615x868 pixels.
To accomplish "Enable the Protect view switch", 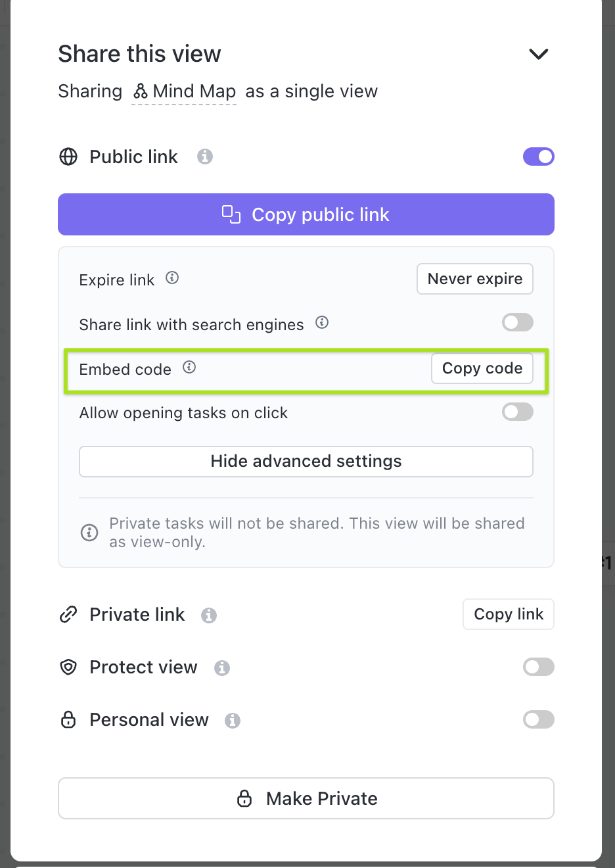I will 539,667.
